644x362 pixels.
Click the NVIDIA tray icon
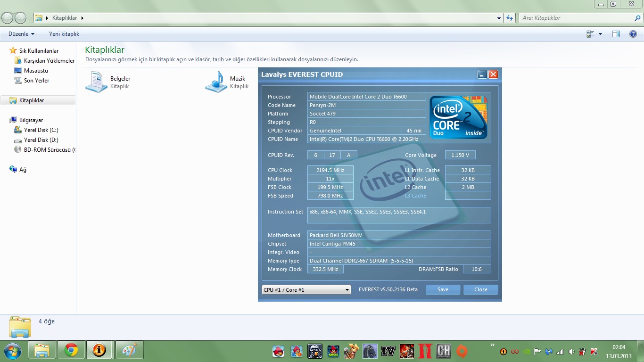pyautogui.click(x=526, y=351)
